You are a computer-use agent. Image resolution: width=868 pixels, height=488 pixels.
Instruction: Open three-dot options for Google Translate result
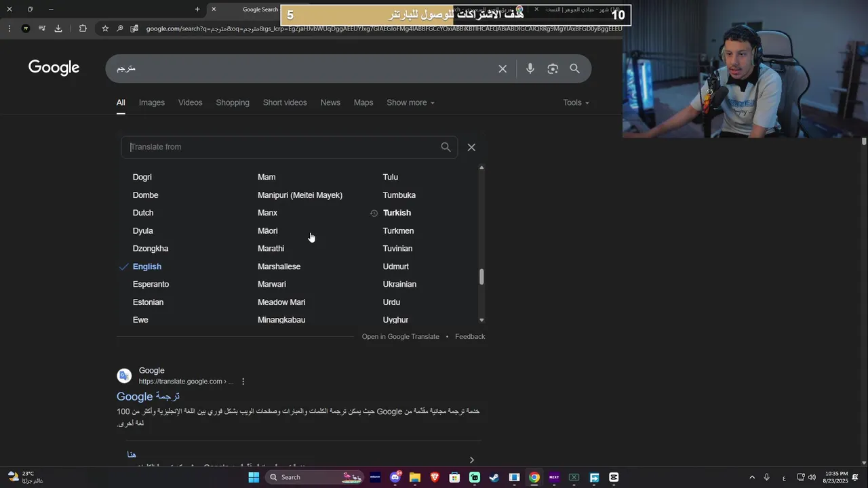click(243, 382)
